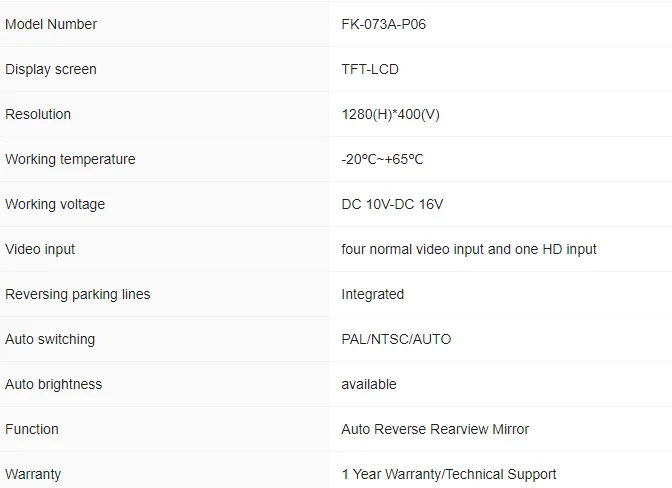Select the FK-073A-P06 model value

(x=384, y=24)
